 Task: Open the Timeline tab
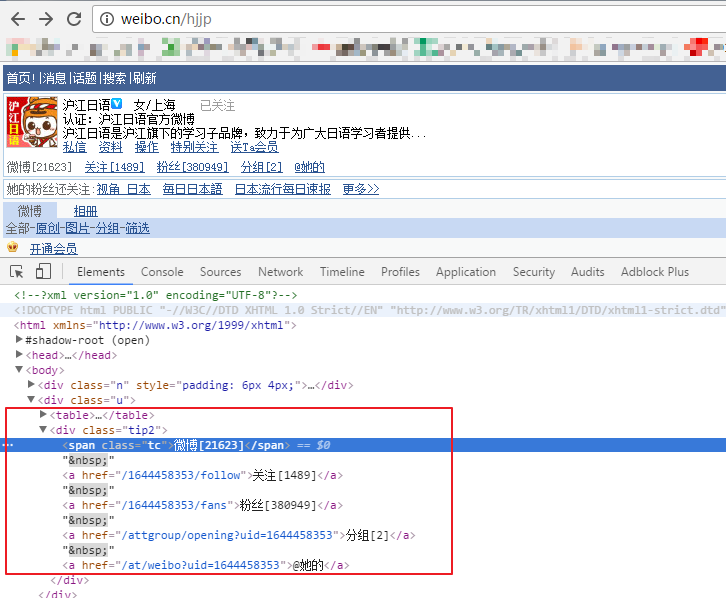pos(342,272)
